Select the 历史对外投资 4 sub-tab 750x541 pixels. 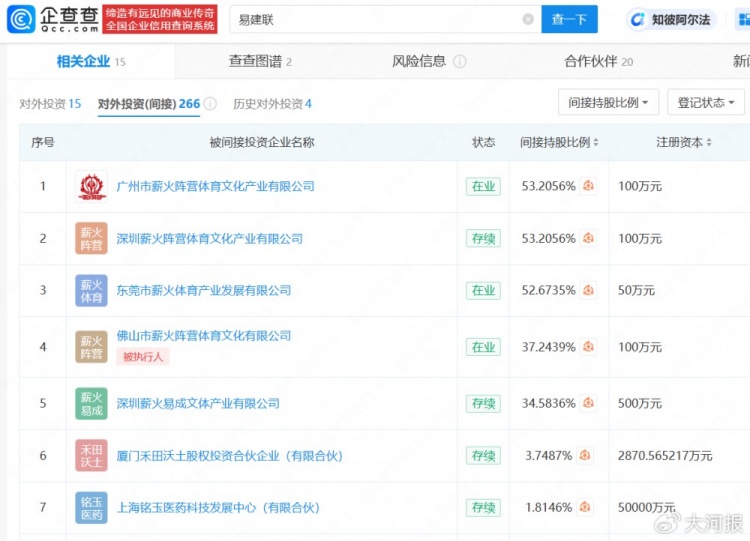click(x=272, y=104)
